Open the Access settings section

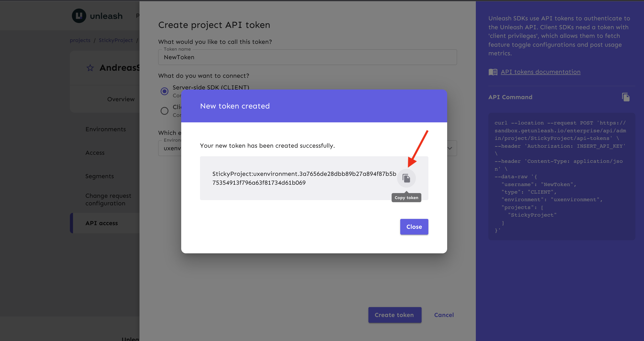(95, 153)
